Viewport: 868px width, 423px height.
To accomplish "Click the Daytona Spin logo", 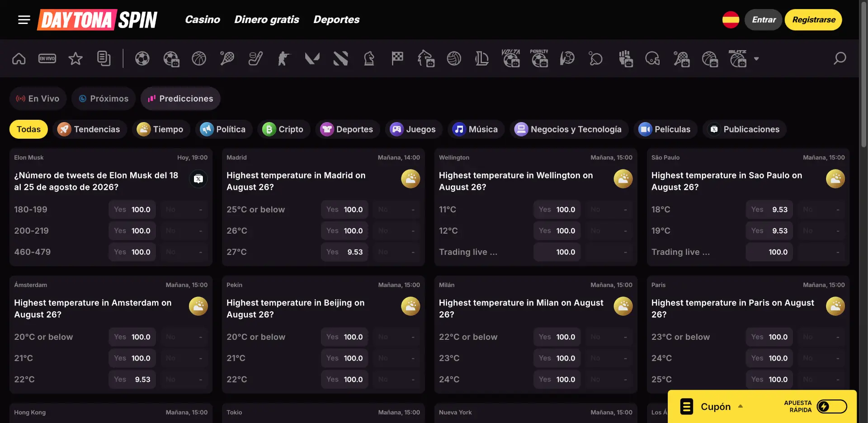I will [x=97, y=19].
